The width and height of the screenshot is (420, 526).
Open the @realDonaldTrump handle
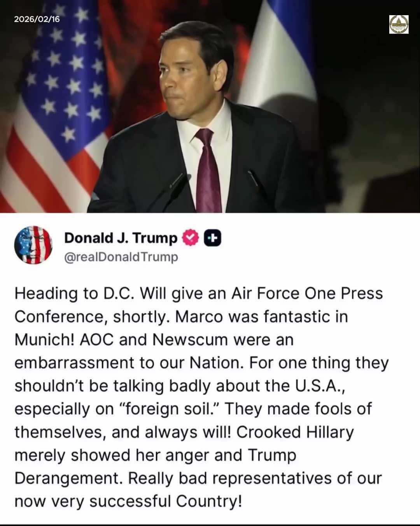click(x=121, y=257)
